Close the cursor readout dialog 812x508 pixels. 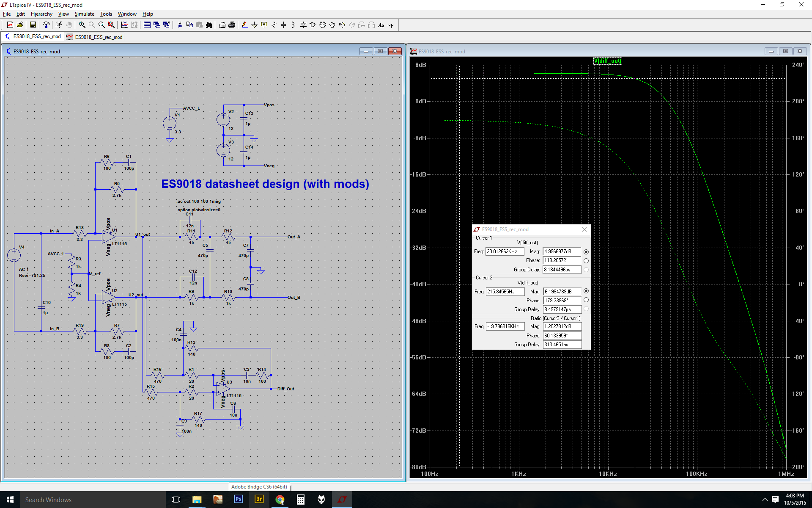coord(584,229)
